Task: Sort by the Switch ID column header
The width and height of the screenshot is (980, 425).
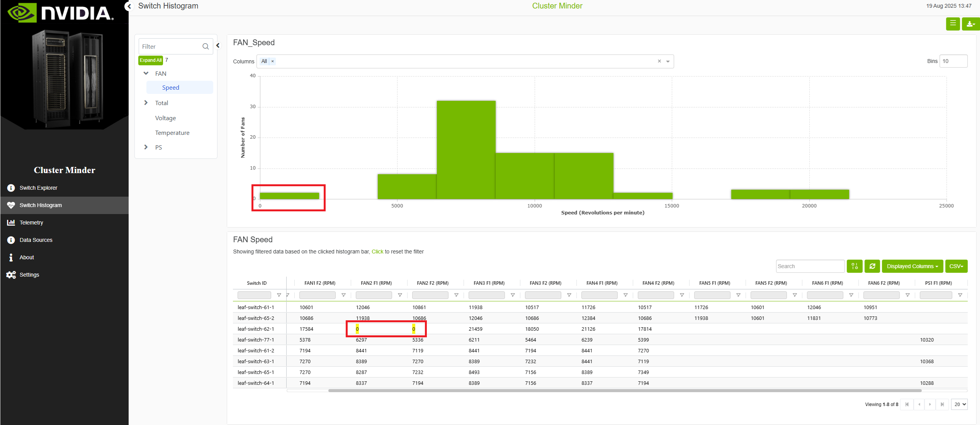Action: [257, 283]
